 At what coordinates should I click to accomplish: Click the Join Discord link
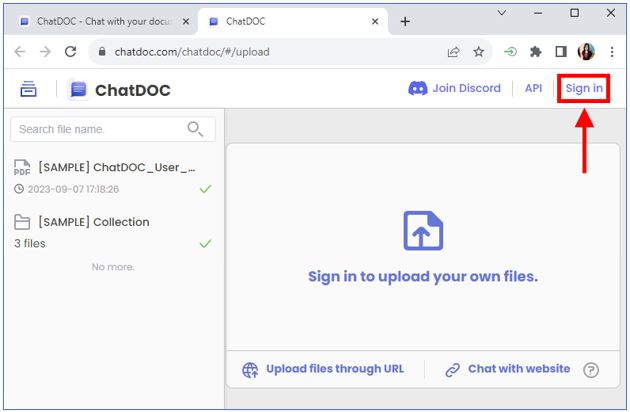pos(454,88)
